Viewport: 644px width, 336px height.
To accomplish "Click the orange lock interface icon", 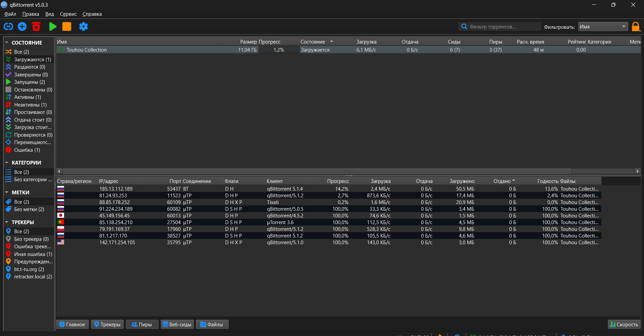I will (x=636, y=26).
